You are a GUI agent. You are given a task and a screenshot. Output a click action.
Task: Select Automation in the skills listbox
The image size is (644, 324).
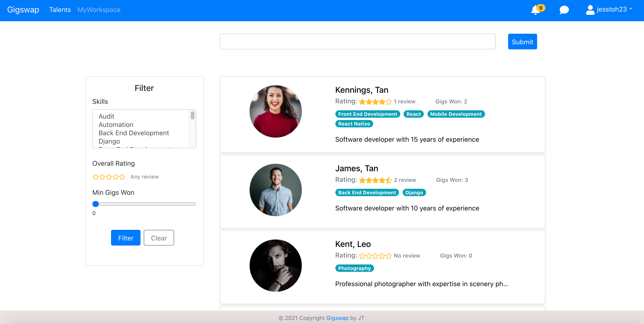pyautogui.click(x=116, y=125)
